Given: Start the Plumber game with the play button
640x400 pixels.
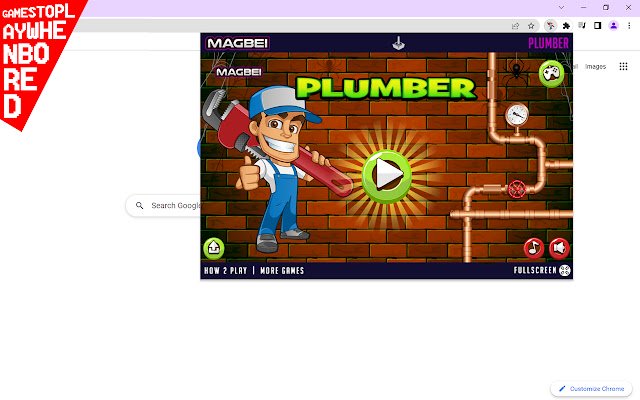Looking at the screenshot, I should click(387, 176).
